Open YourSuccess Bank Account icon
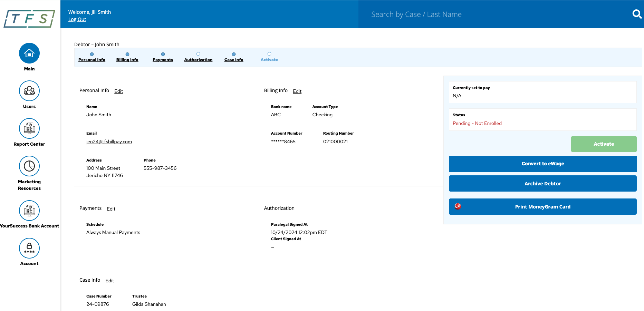Image resolution: width=644 pixels, height=311 pixels. pos(29,211)
